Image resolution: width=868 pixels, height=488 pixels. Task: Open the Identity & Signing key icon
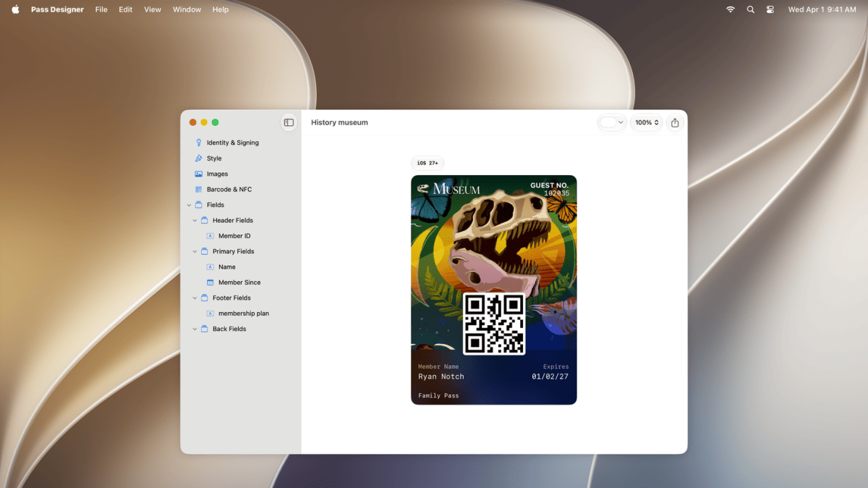click(x=199, y=143)
